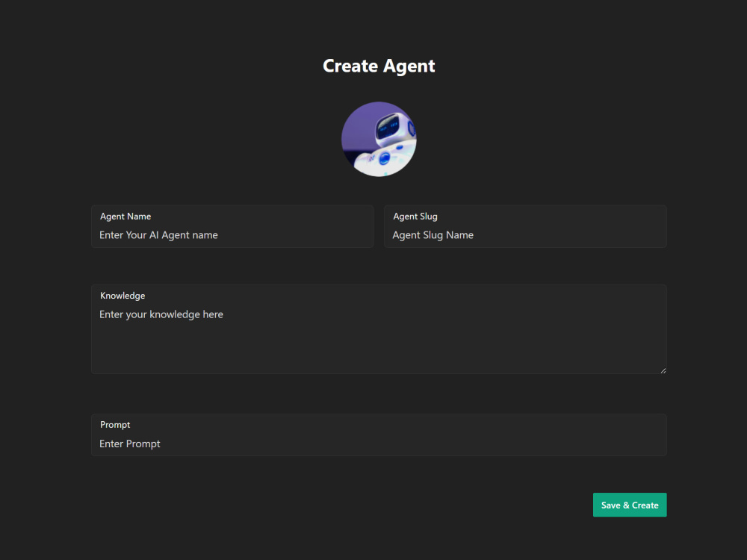Click the Prompt label
Screen dimensions: 747x560
coord(115,425)
